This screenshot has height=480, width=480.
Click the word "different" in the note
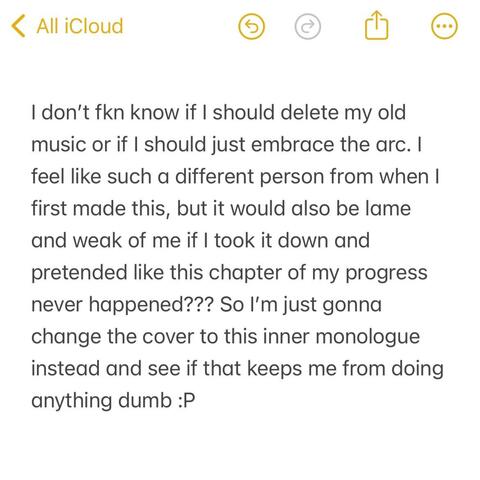coord(214,176)
